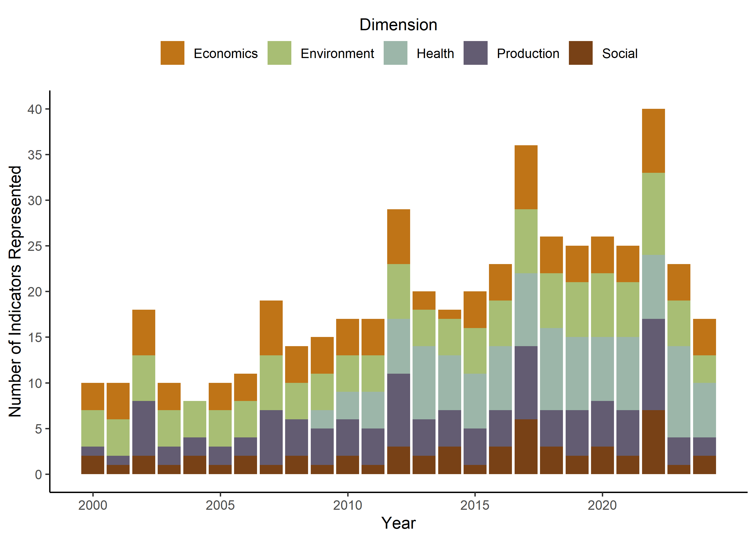Viewport: 756px width, 540px height.
Task: Click the 2010 tick label on x-axis
Action: coord(347,505)
